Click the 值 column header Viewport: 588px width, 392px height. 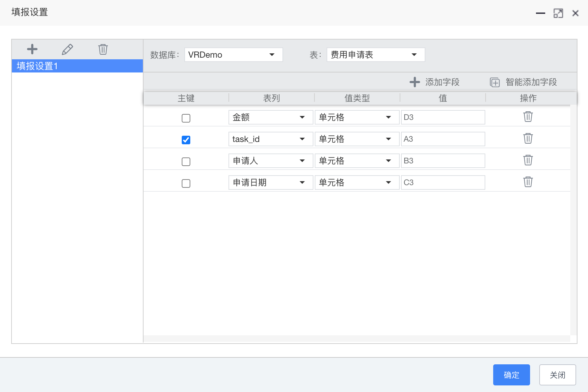click(x=443, y=98)
